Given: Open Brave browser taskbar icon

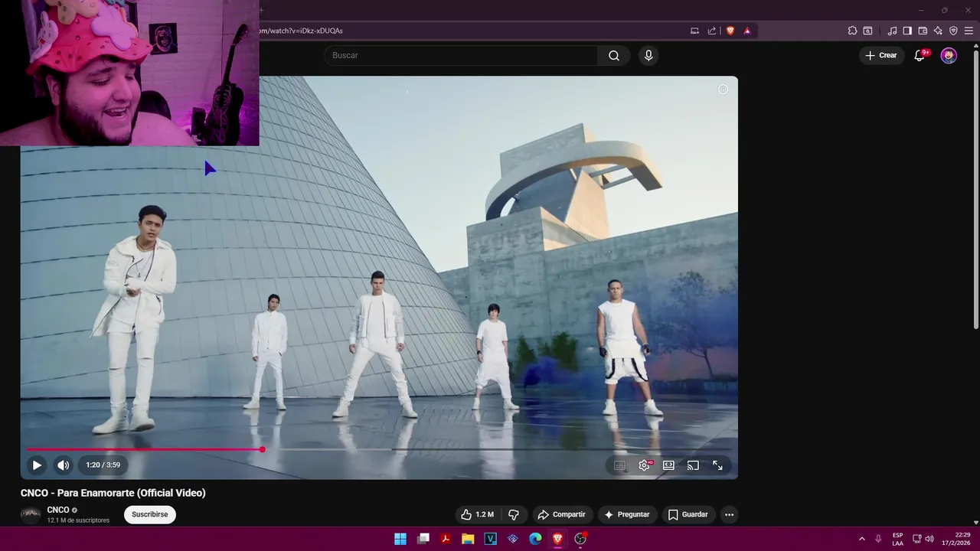Looking at the screenshot, I should [558, 539].
